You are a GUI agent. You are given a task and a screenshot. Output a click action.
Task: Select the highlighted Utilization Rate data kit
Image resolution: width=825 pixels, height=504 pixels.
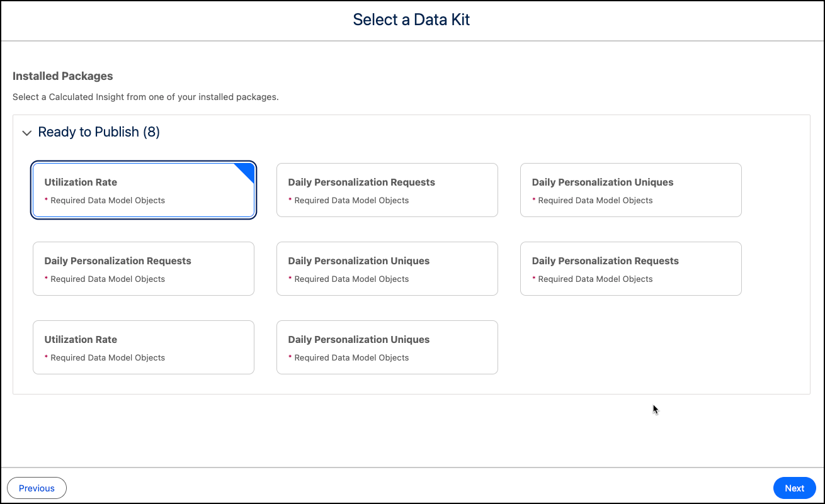click(143, 190)
